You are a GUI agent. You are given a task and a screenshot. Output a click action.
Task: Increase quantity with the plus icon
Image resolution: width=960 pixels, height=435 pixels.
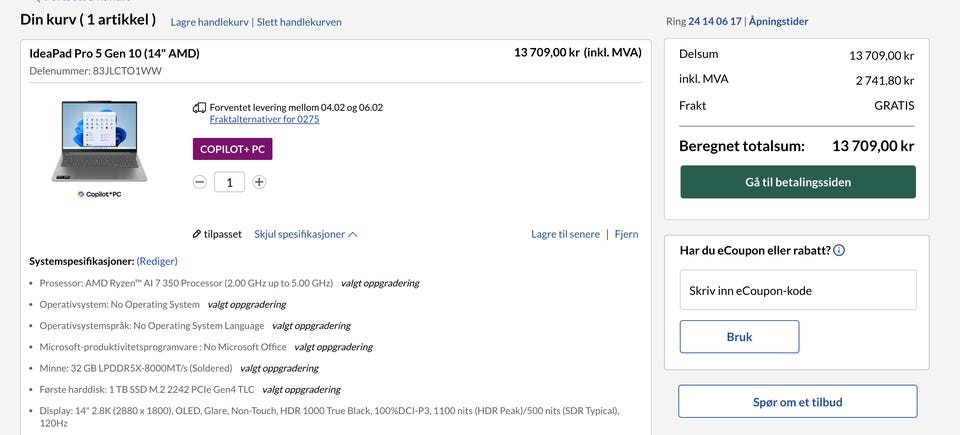(259, 182)
